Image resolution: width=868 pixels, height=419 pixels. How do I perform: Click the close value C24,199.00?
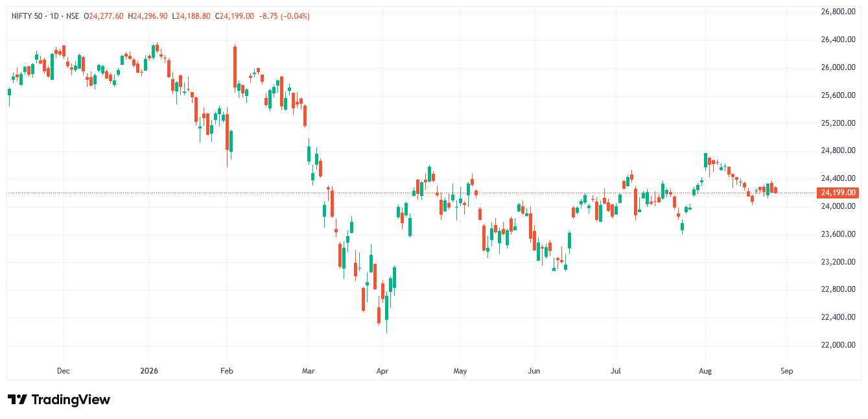(235, 16)
